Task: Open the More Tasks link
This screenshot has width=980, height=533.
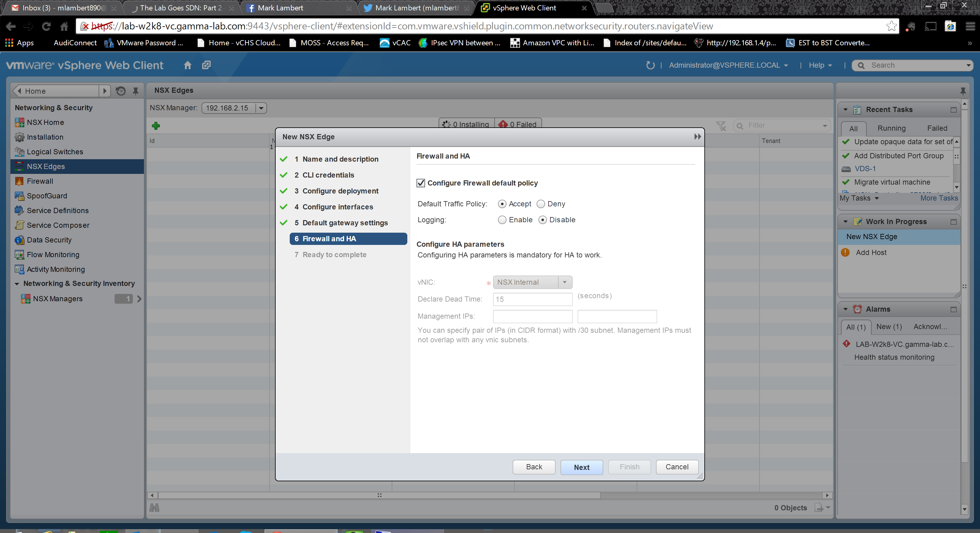Action: tap(939, 198)
